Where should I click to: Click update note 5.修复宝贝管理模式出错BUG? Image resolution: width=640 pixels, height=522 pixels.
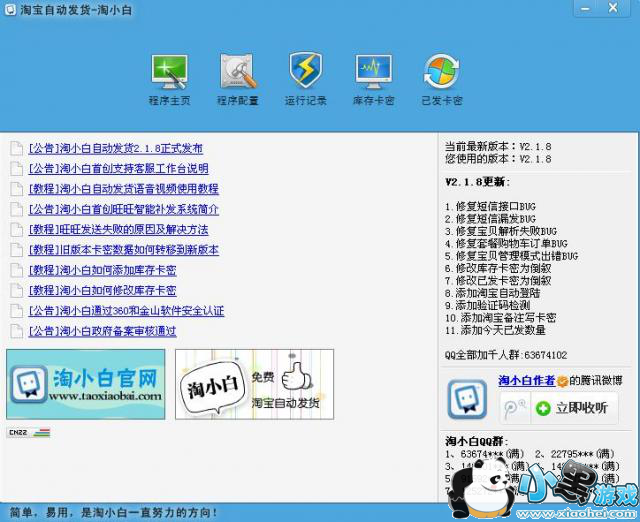click(511, 256)
